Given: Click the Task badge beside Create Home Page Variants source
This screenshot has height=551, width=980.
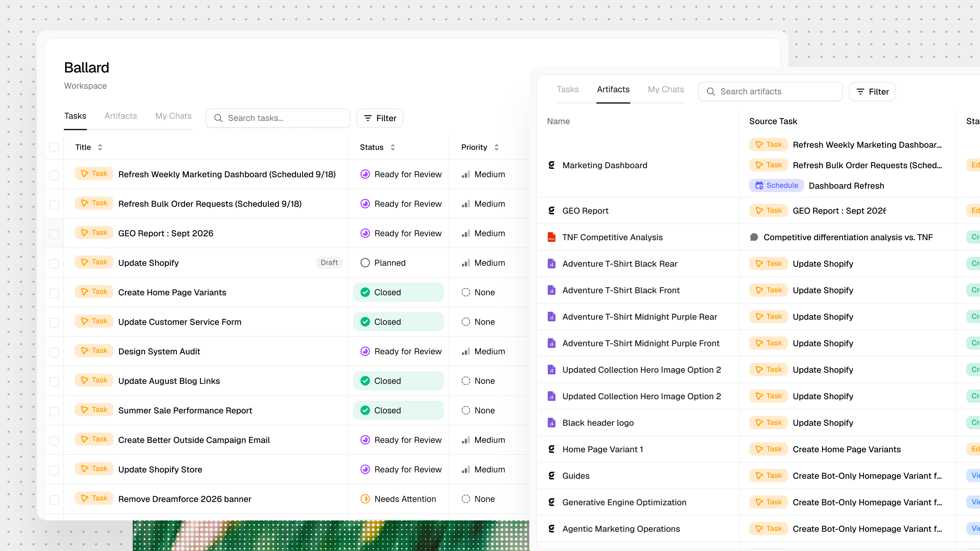Looking at the screenshot, I should point(768,449).
